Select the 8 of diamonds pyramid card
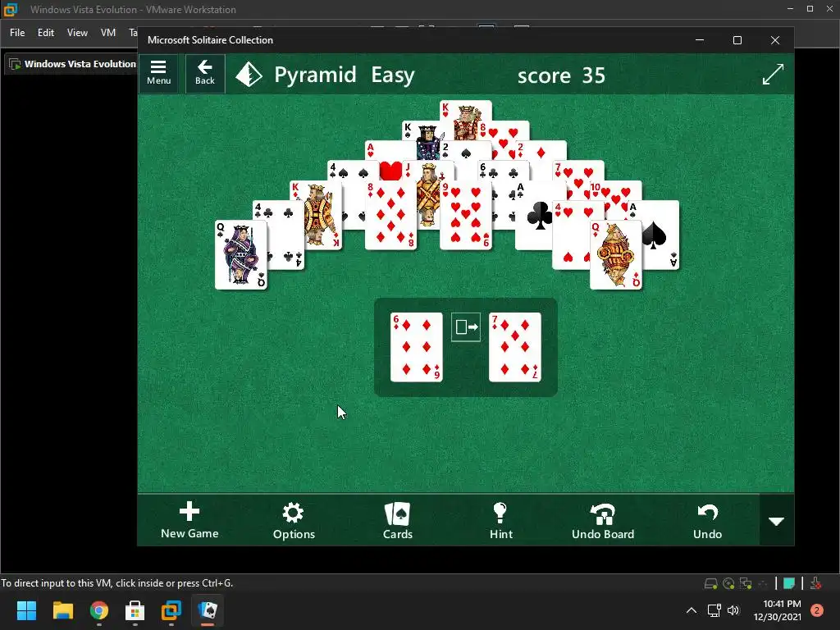Image resolution: width=840 pixels, height=630 pixels. click(390, 216)
